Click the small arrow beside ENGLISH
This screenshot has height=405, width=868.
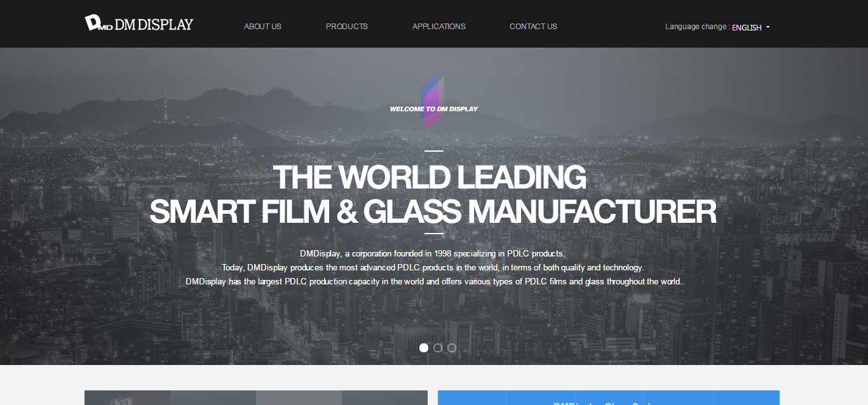[x=768, y=27]
